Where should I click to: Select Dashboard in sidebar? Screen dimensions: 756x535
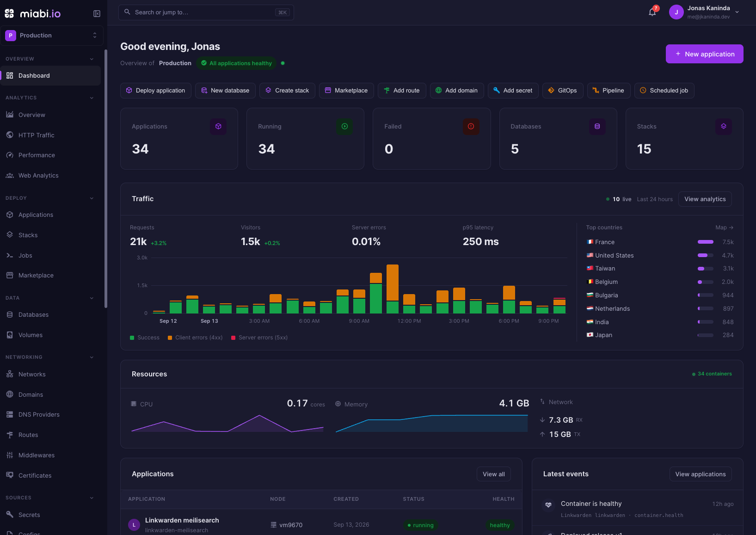pos(51,76)
